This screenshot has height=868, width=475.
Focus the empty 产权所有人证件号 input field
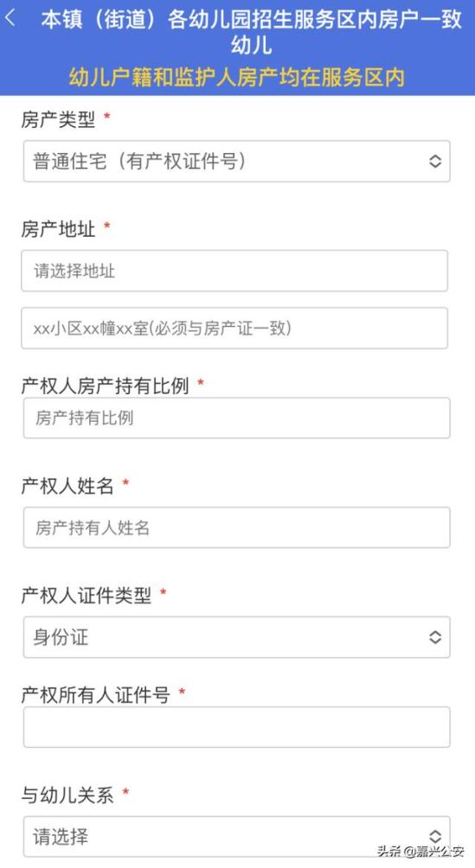point(237,727)
